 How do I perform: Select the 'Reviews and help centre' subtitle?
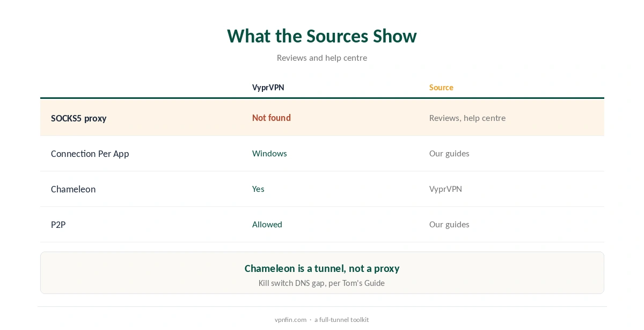click(x=322, y=58)
